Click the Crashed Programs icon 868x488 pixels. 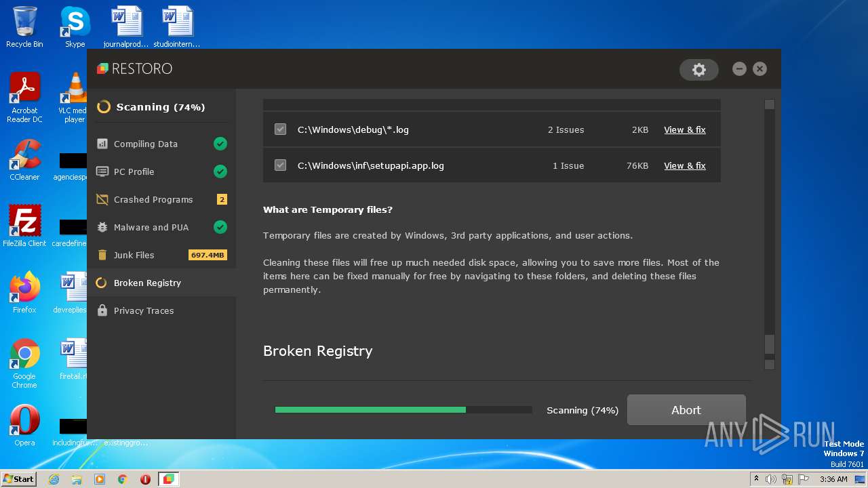coord(102,199)
